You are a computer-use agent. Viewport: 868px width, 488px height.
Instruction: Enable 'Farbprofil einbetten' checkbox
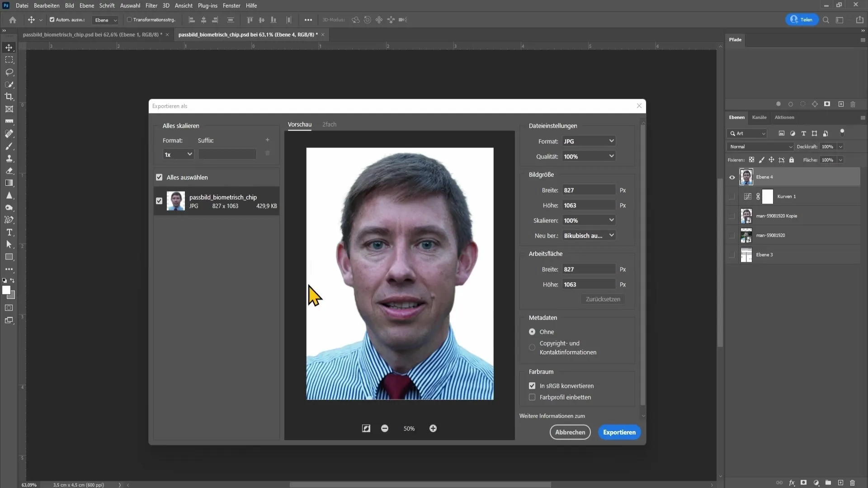pyautogui.click(x=532, y=398)
